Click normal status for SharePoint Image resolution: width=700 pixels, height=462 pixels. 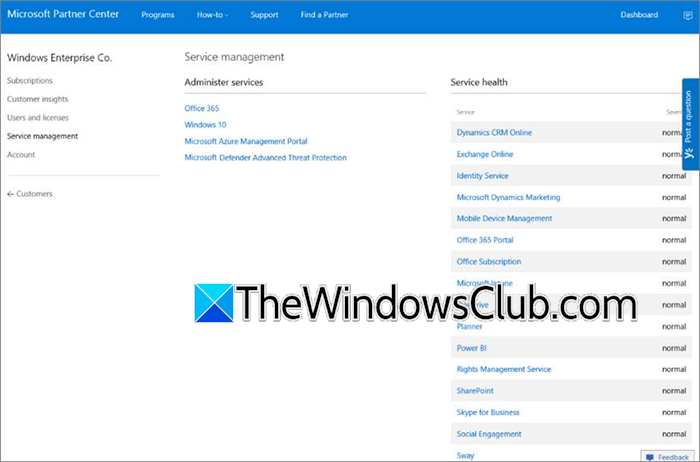pyautogui.click(x=674, y=391)
